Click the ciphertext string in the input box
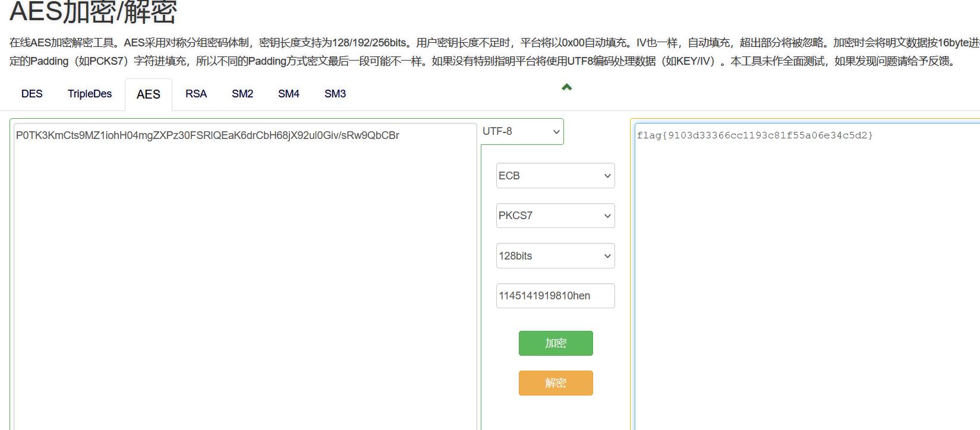The height and width of the screenshot is (430, 980). pos(207,135)
